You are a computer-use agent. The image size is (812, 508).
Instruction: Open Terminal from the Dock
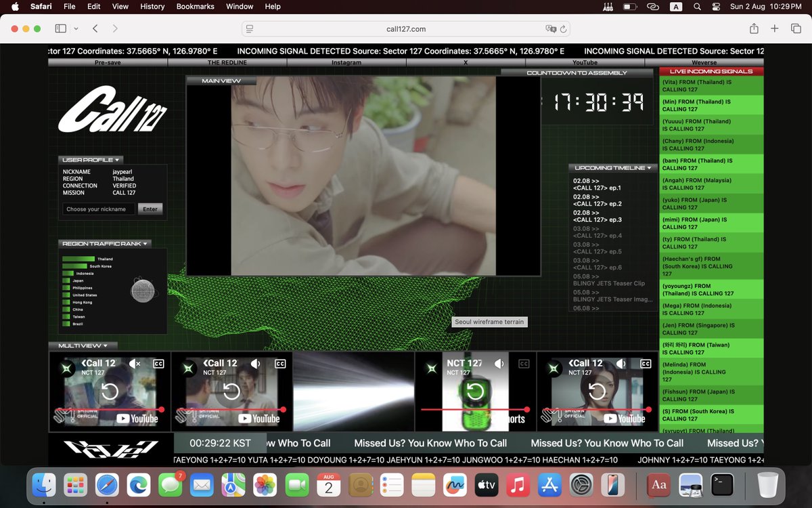(x=723, y=485)
